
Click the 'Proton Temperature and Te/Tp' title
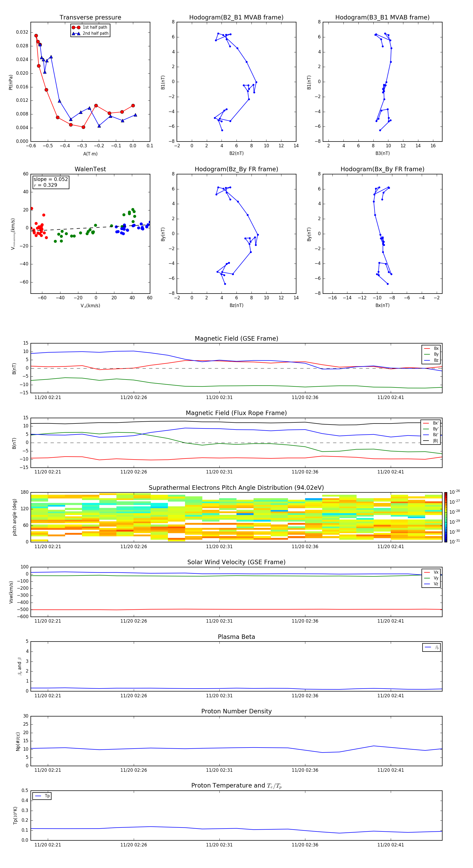point(236,786)
